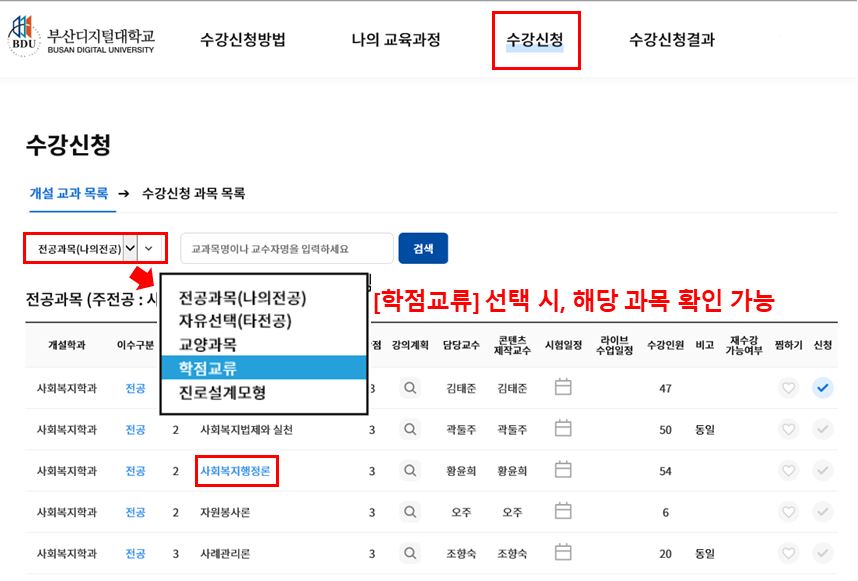Click the blue 신청 checkmark in the first row
The width and height of the screenshot is (858, 581).
coord(822,386)
